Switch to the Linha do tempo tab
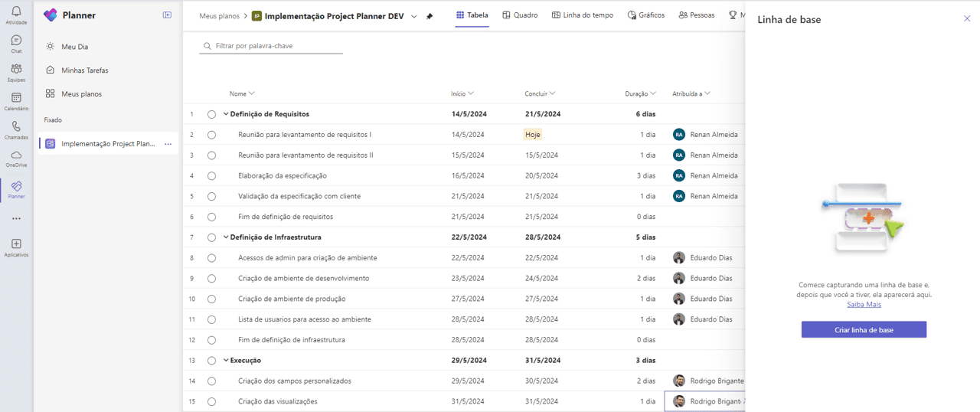 point(584,15)
